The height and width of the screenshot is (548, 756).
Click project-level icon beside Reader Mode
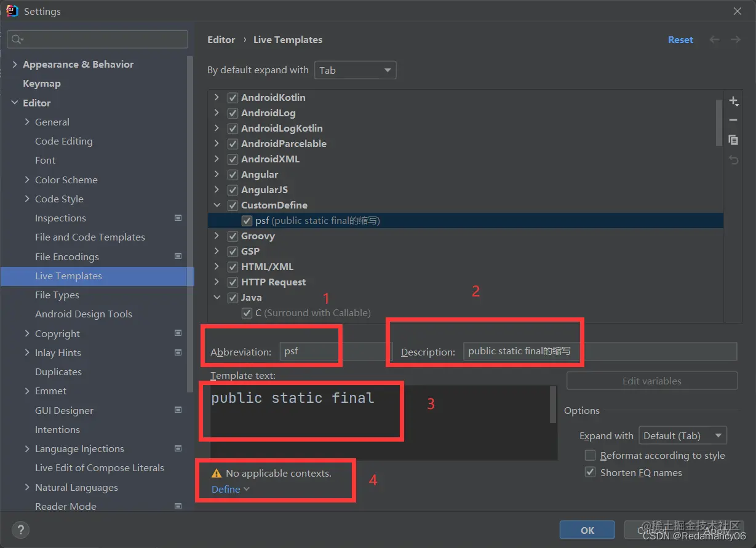coord(178,506)
